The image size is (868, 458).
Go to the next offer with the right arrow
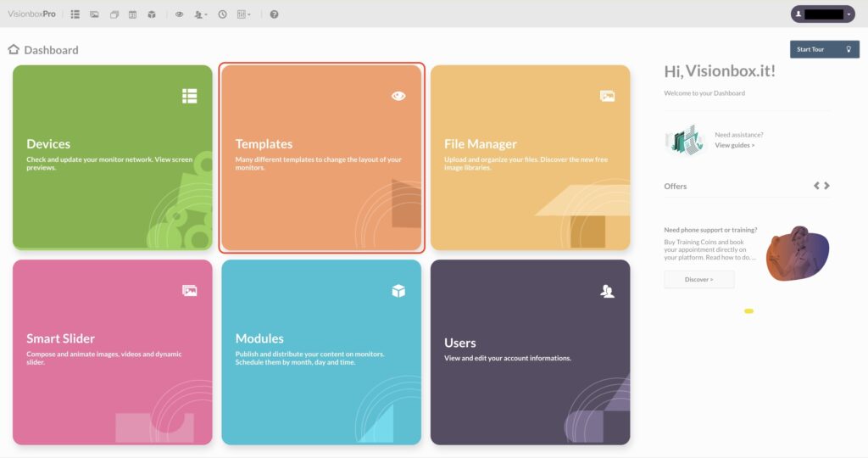pos(827,186)
